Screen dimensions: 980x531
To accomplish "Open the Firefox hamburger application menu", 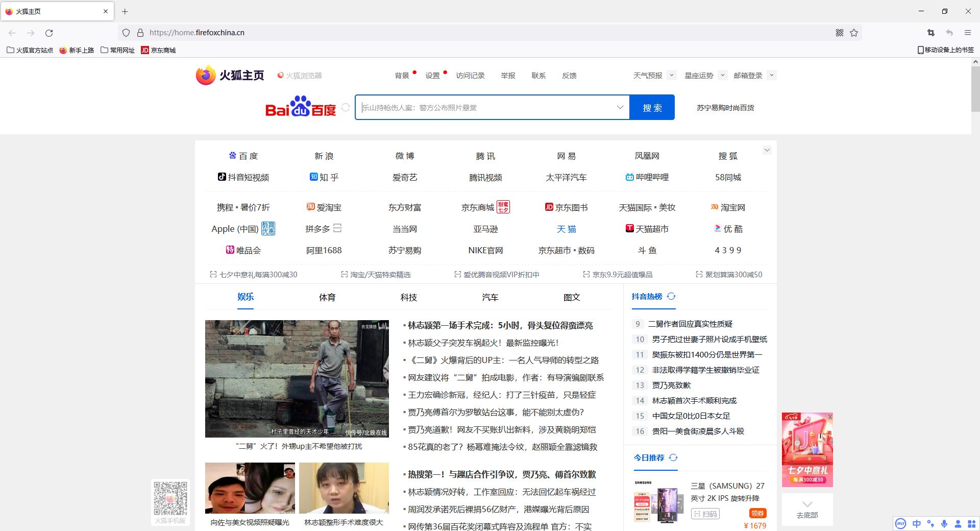I will pyautogui.click(x=968, y=32).
